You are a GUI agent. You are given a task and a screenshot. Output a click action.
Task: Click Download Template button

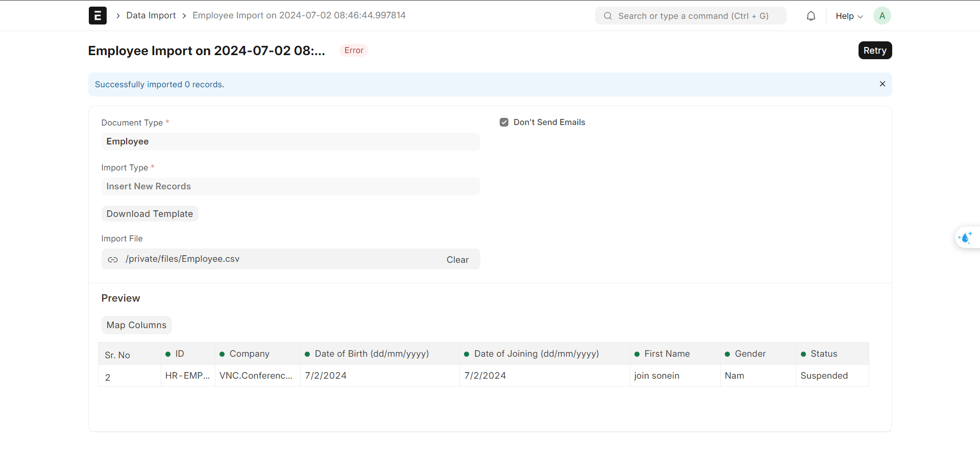point(150,214)
